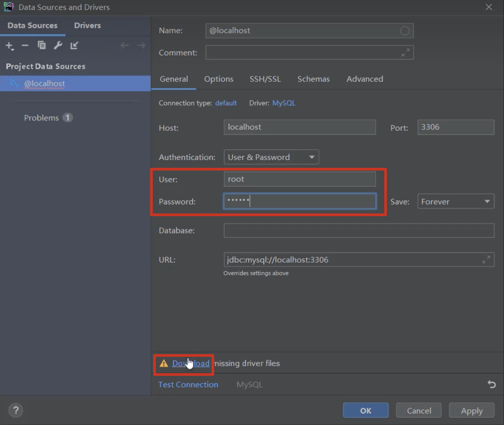This screenshot has height=425, width=504.
Task: Click the Name input field
Action: [310, 31]
